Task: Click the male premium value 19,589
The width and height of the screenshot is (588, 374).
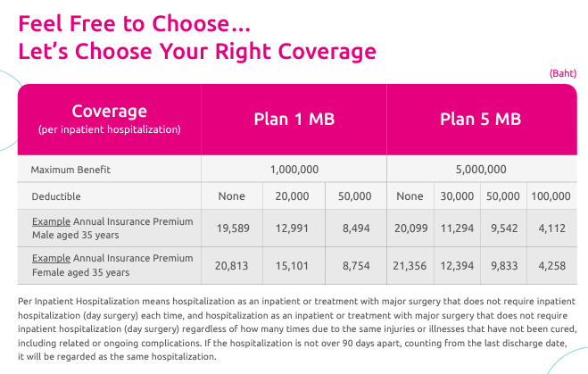Action: [232, 228]
